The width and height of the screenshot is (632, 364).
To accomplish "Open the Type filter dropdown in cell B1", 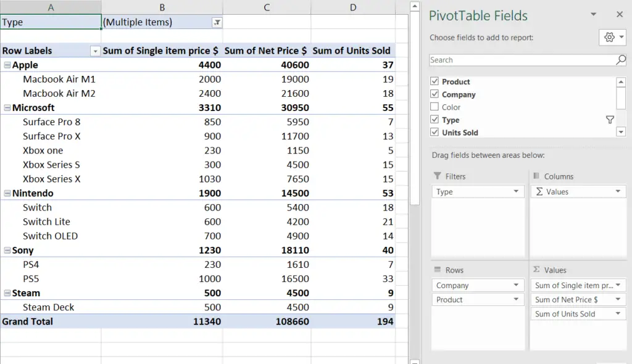I will tap(217, 23).
